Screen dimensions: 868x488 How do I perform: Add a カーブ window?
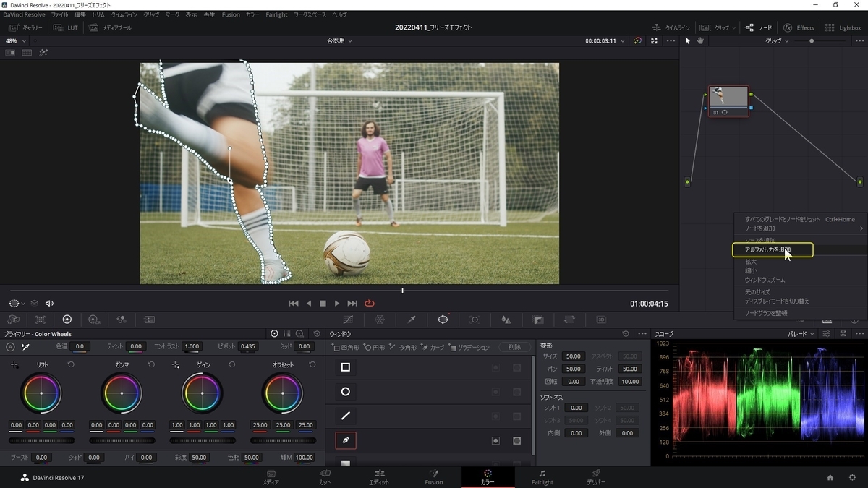point(433,348)
